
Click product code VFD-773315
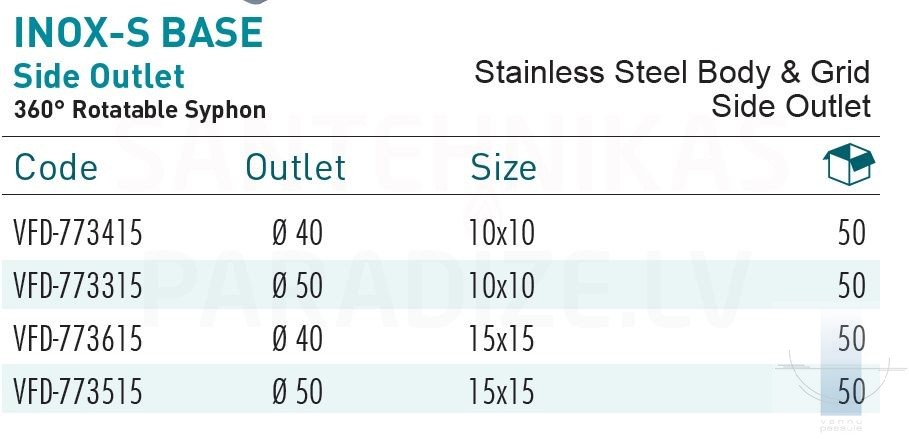coord(79,286)
